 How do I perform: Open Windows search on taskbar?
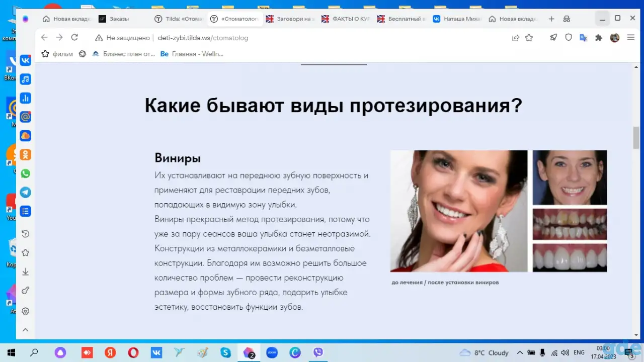coord(34,352)
